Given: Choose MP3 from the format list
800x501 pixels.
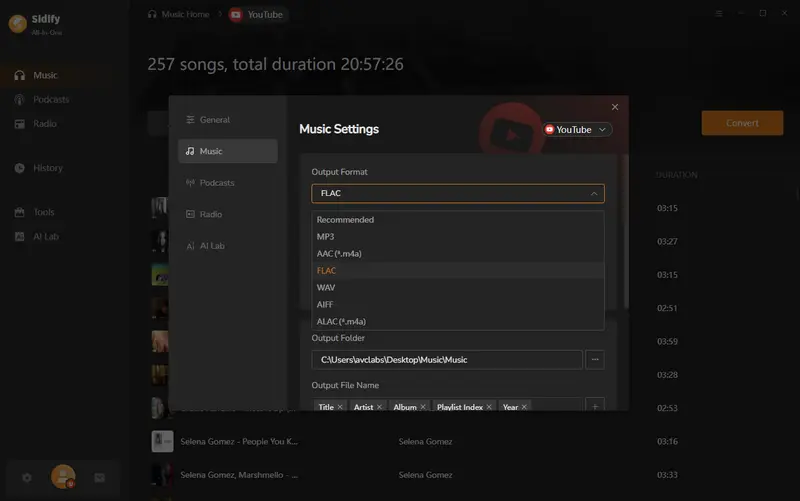Looking at the screenshot, I should (326, 237).
